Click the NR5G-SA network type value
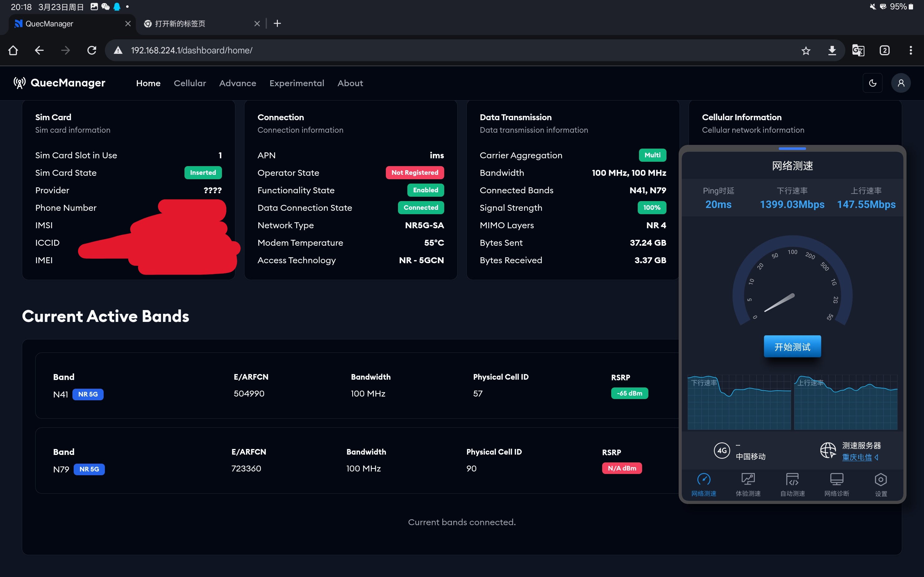924x577 pixels. point(424,225)
